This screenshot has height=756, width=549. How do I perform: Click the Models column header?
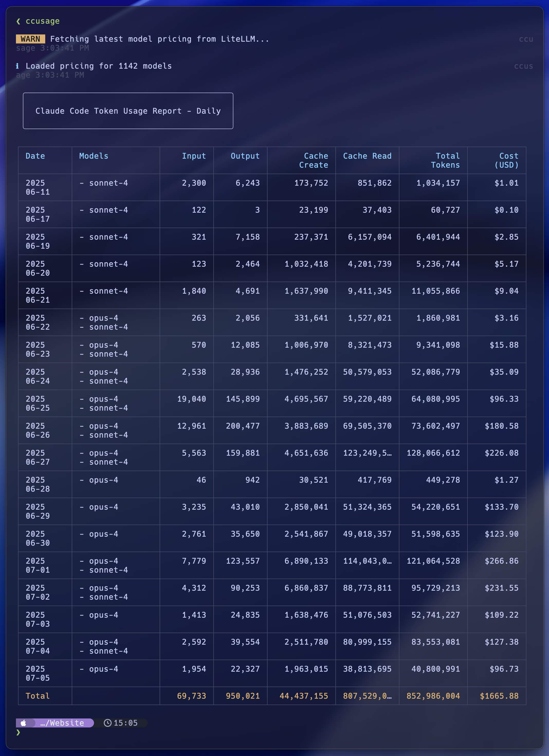point(94,156)
